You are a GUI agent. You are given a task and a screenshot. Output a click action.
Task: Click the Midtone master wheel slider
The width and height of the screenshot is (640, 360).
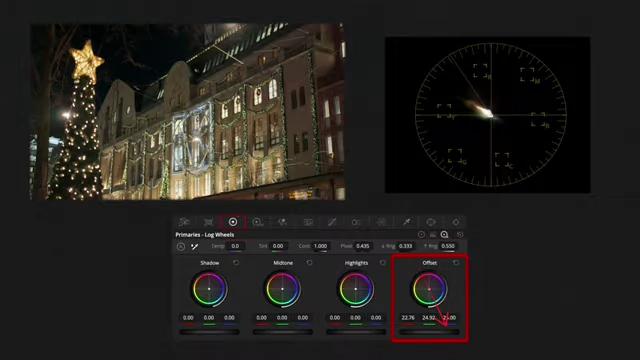point(282,332)
